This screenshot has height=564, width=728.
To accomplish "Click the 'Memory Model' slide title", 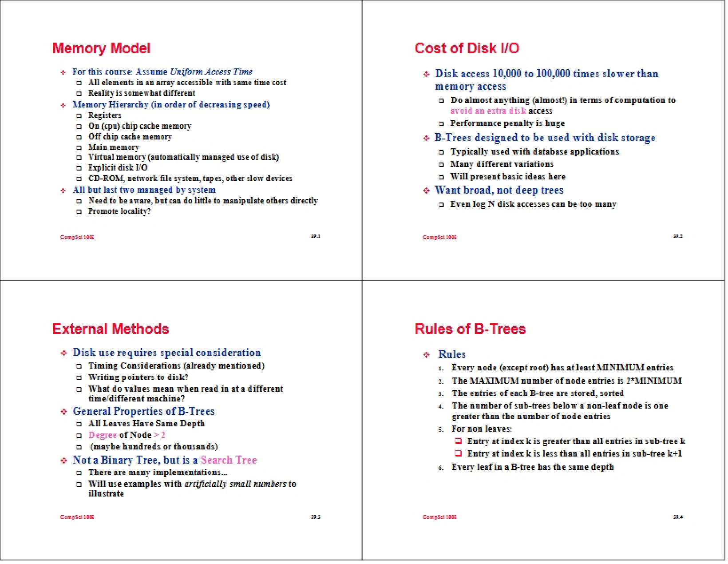I will pyautogui.click(x=101, y=48).
